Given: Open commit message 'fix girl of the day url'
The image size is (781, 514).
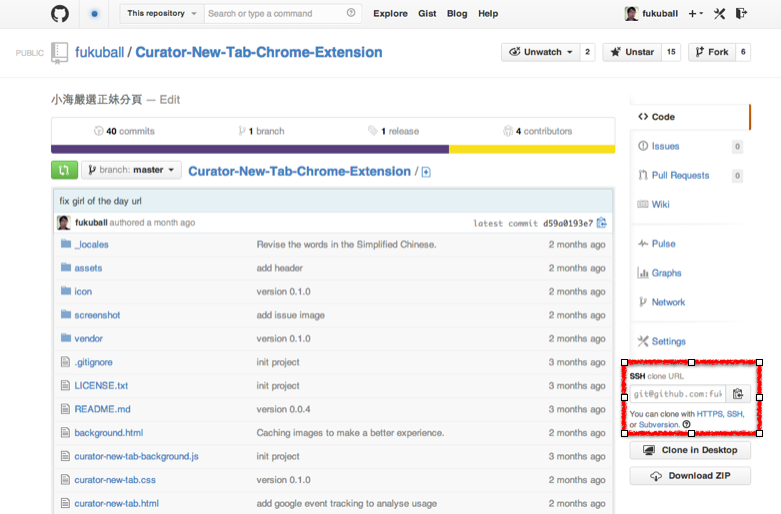Looking at the screenshot, I should (101, 201).
